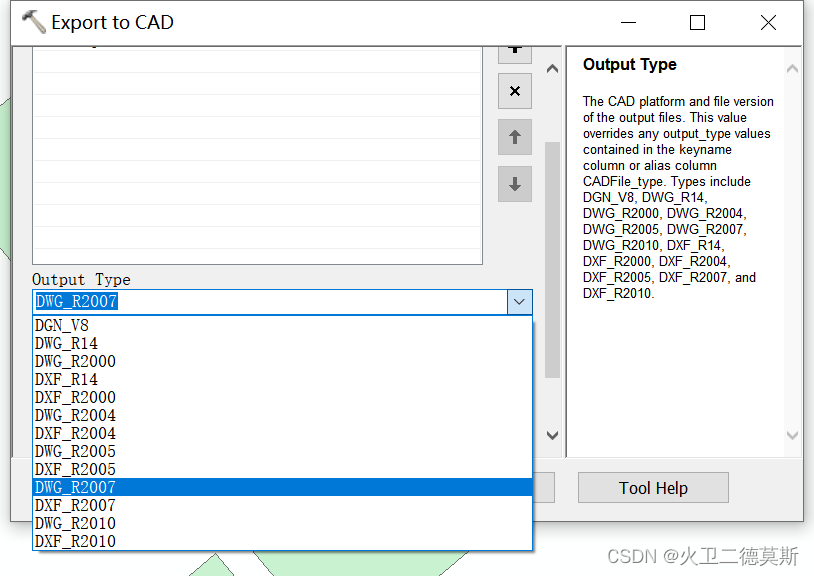
Task: Choose DXF_R14 option
Action: [x=282, y=379]
